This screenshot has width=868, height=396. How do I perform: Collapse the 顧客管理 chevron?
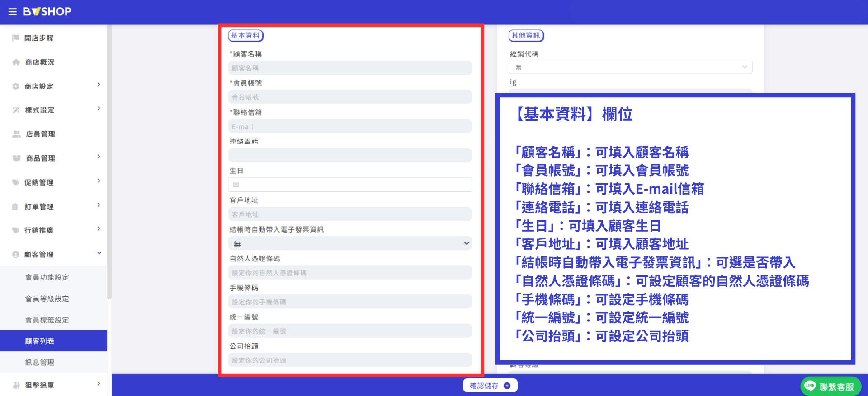[x=99, y=253]
